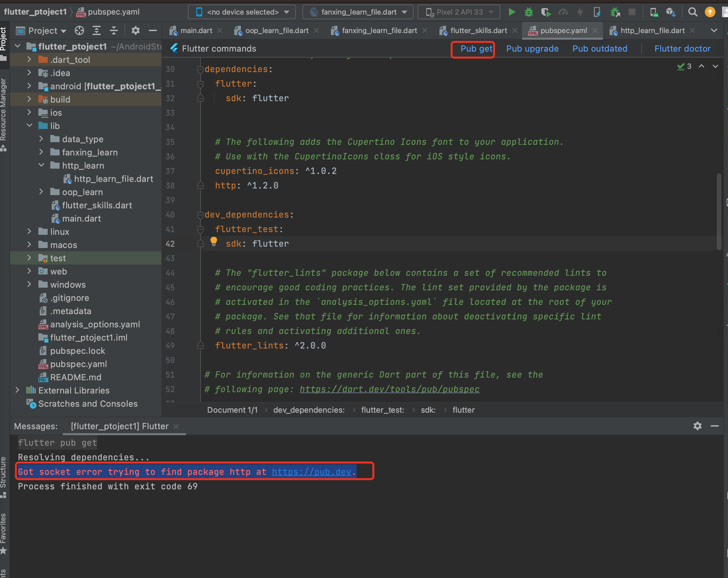Go to next highlighted problem arrow
This screenshot has width=728, height=578.
click(x=715, y=66)
